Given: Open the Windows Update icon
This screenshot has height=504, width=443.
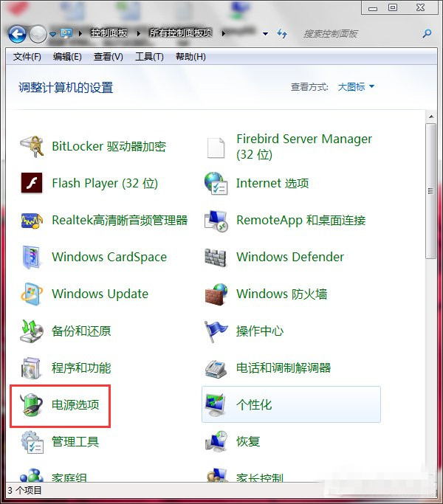Looking at the screenshot, I should [x=32, y=294].
